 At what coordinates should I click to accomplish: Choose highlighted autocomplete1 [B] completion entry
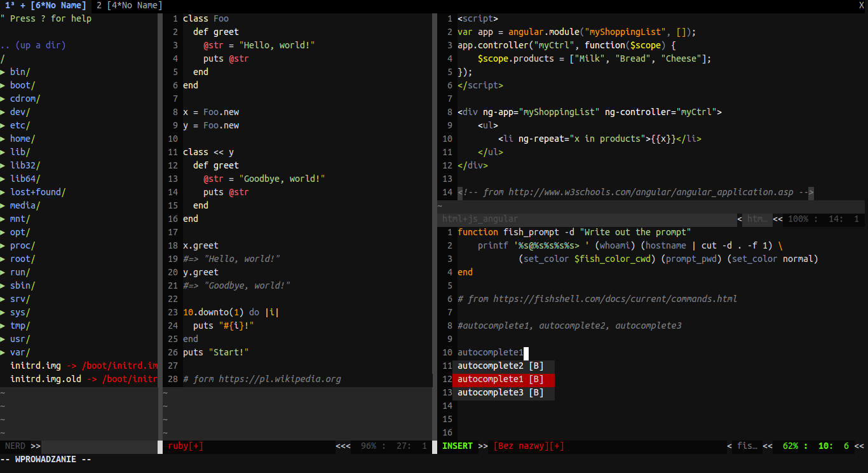[x=503, y=379]
